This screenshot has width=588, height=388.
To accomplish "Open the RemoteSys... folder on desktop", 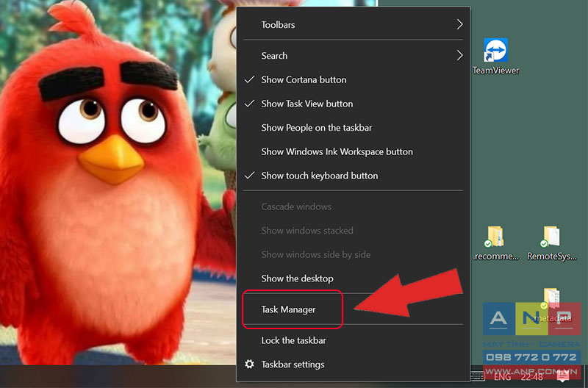I will click(x=551, y=243).
